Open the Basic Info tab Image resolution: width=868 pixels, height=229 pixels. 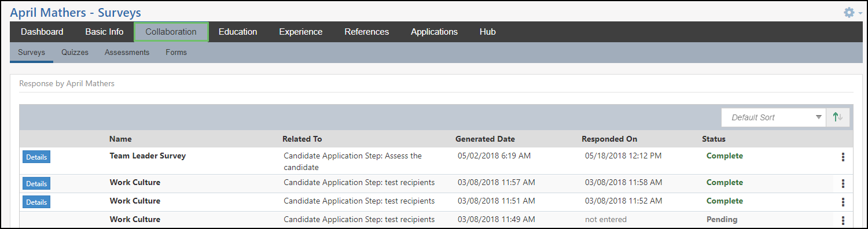(x=104, y=32)
